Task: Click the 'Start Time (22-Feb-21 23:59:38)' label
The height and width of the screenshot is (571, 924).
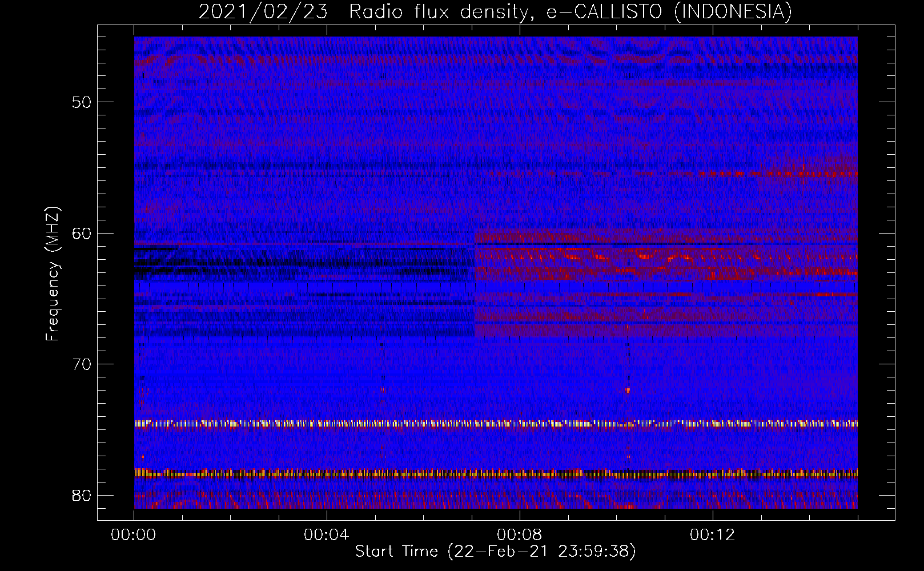Action: (x=495, y=552)
